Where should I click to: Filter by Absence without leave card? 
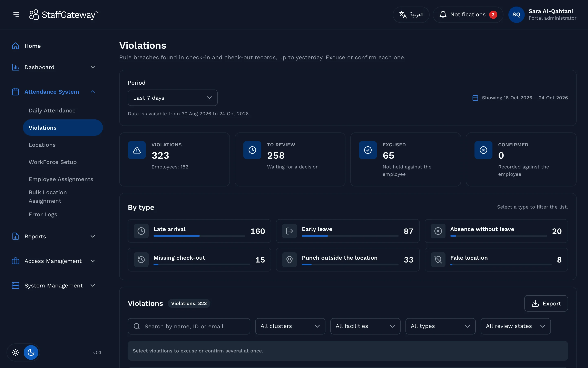point(496,231)
